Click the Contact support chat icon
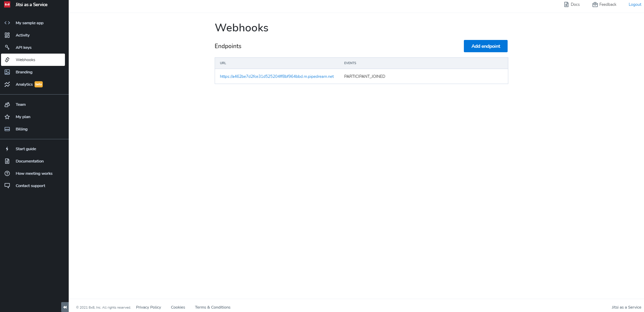The height and width of the screenshot is (312, 644). pos(7,185)
